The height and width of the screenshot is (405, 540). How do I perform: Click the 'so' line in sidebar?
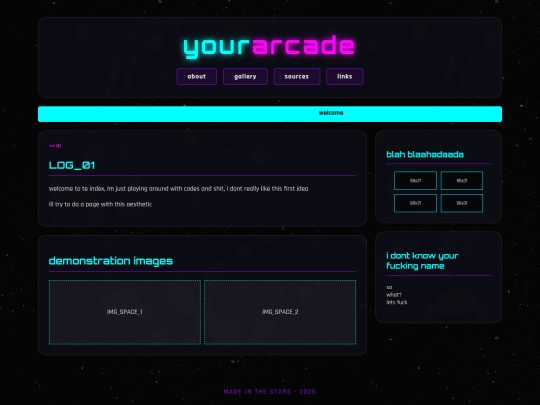(389, 287)
